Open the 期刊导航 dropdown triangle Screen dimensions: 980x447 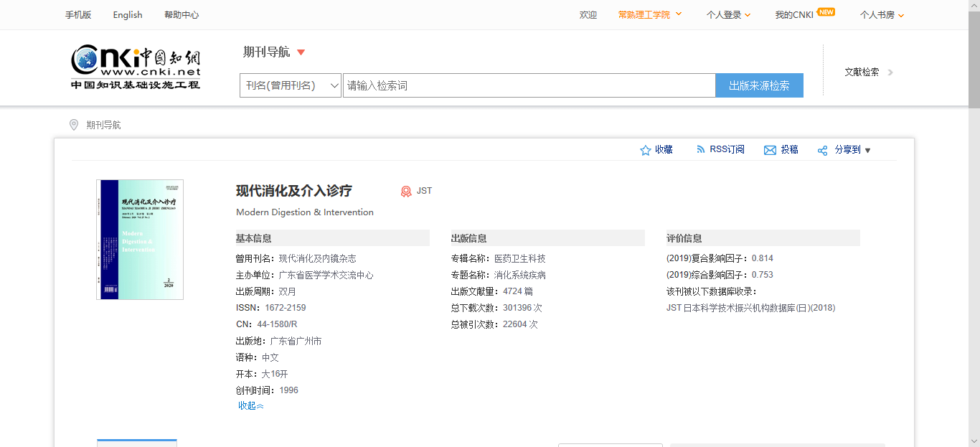301,52
